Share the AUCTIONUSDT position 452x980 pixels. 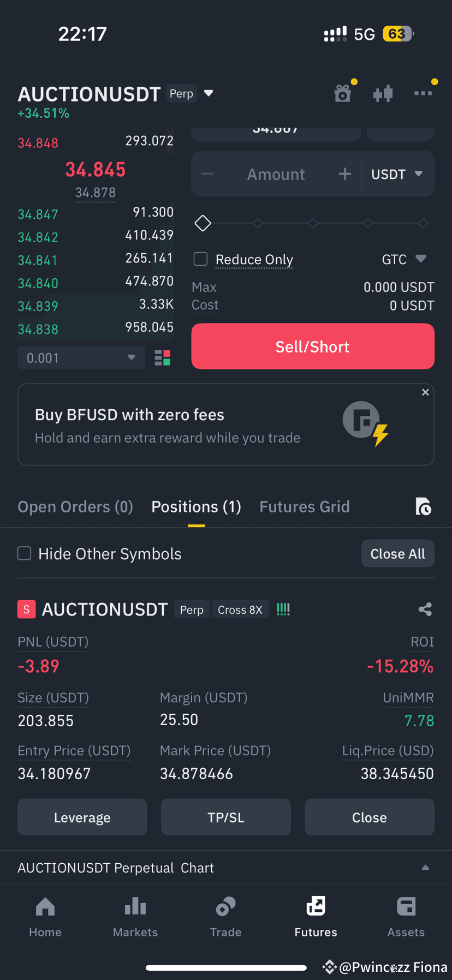(x=425, y=609)
